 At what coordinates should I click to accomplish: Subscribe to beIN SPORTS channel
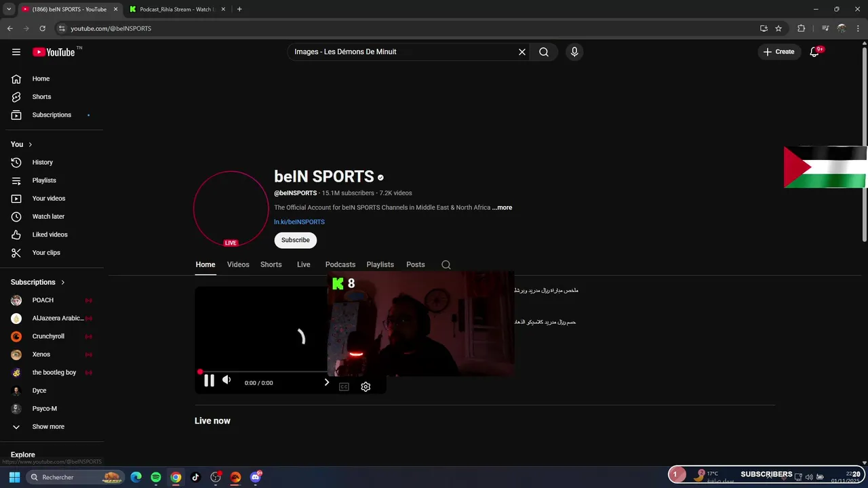tap(296, 240)
